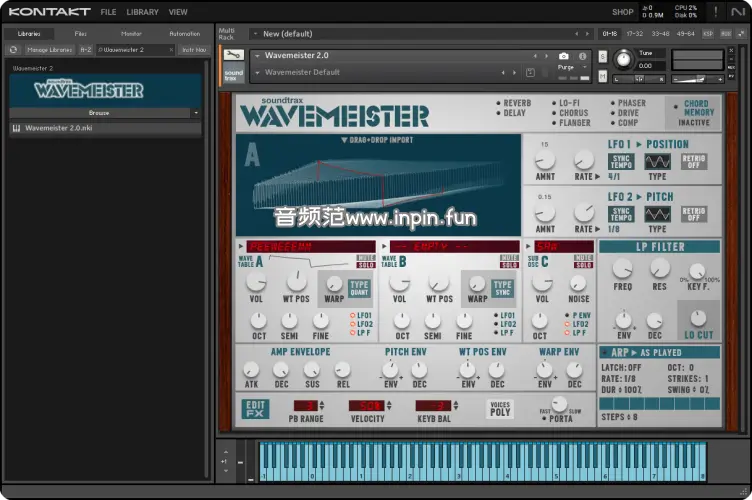Toggle LFO 1 Retrig off button

point(692,162)
